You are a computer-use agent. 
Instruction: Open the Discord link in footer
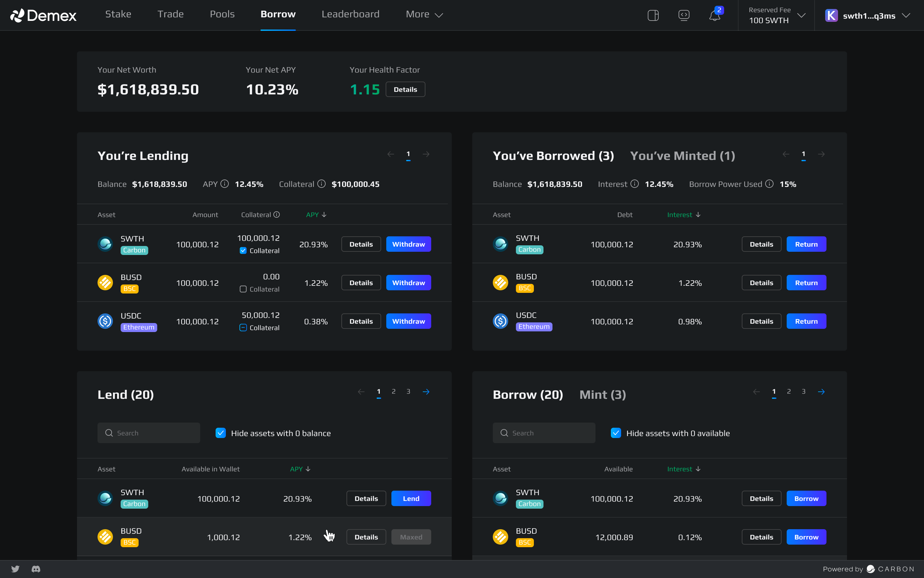point(36,569)
